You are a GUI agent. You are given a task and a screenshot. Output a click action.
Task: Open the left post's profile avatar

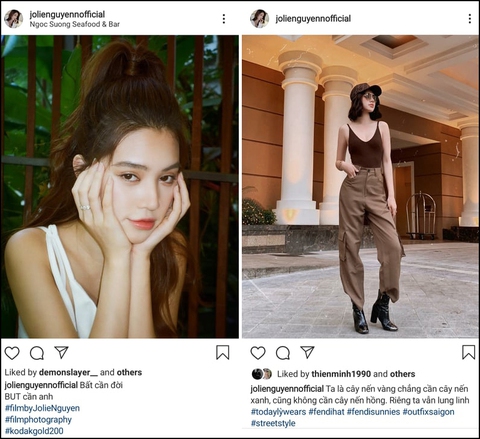[13, 19]
